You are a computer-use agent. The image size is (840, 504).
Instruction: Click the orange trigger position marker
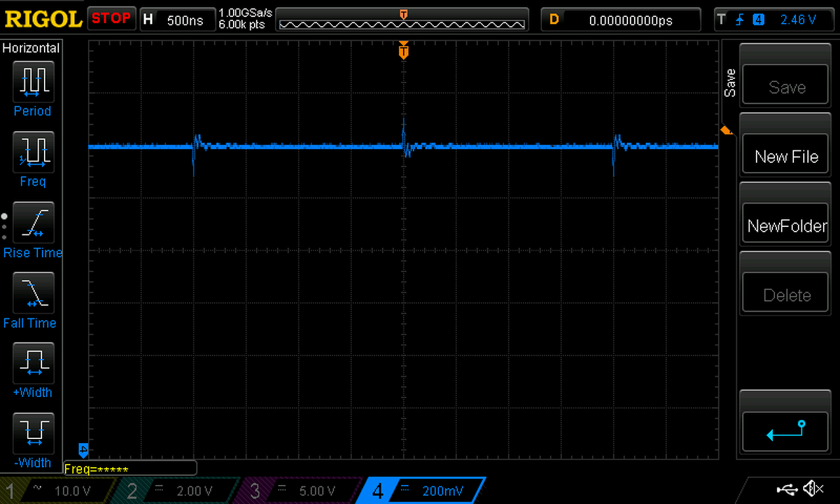click(x=404, y=50)
